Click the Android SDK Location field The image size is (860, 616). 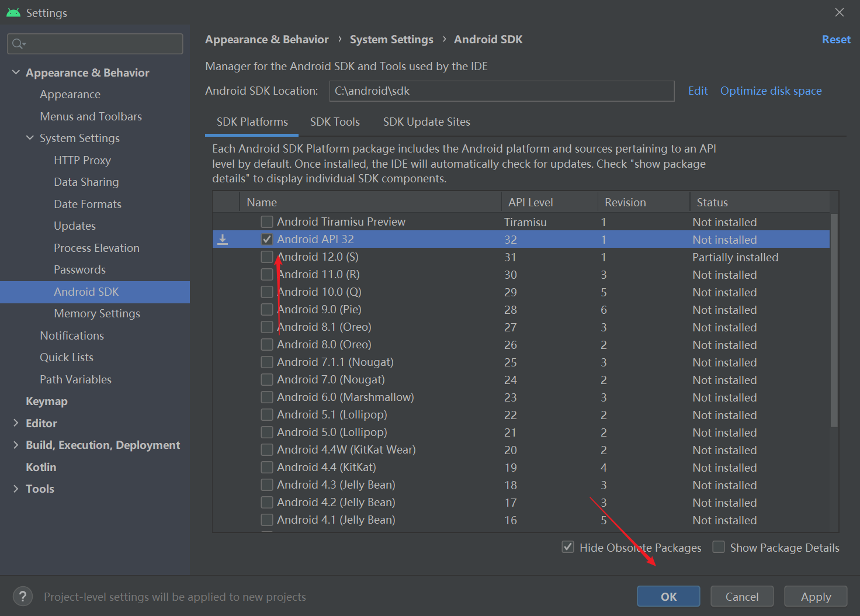(502, 91)
